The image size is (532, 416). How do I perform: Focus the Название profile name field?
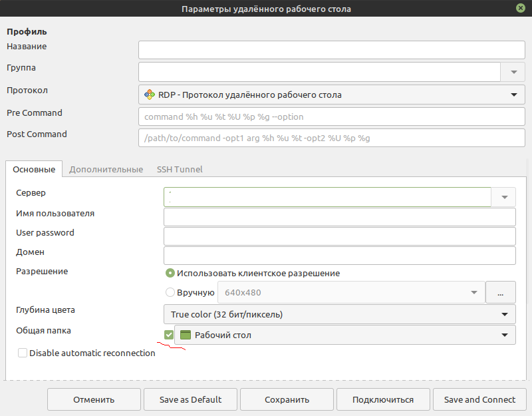click(x=332, y=50)
